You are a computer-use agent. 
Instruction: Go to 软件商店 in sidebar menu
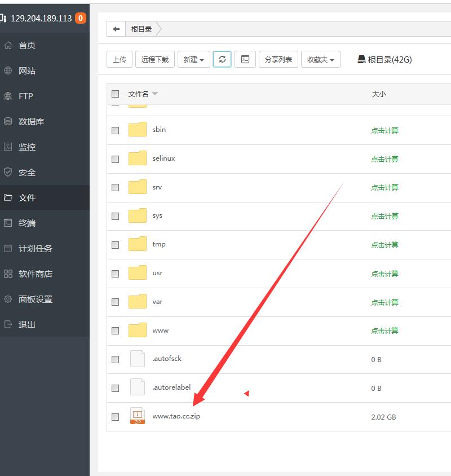tap(35, 274)
